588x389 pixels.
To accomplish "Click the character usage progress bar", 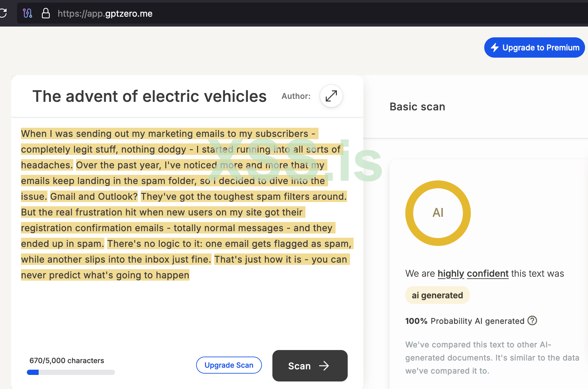I will pos(71,372).
